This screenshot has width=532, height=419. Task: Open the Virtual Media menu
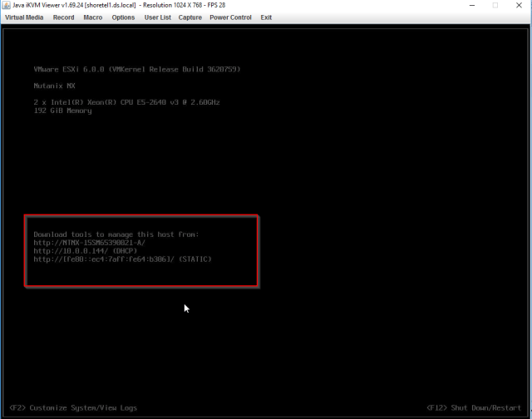pos(24,17)
